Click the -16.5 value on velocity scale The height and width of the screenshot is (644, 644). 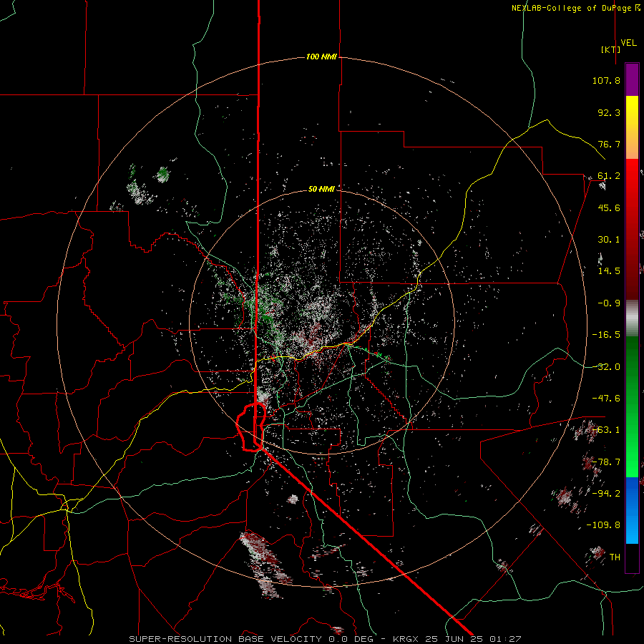click(606, 335)
